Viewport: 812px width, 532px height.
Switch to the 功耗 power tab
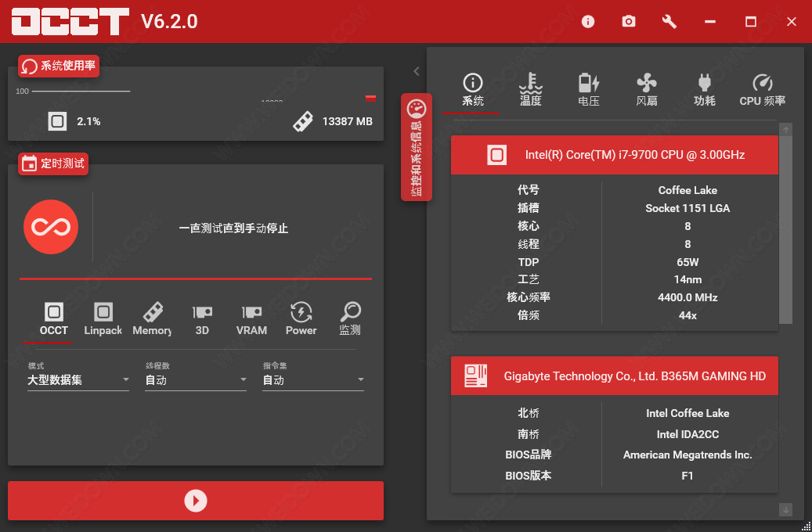(705, 90)
